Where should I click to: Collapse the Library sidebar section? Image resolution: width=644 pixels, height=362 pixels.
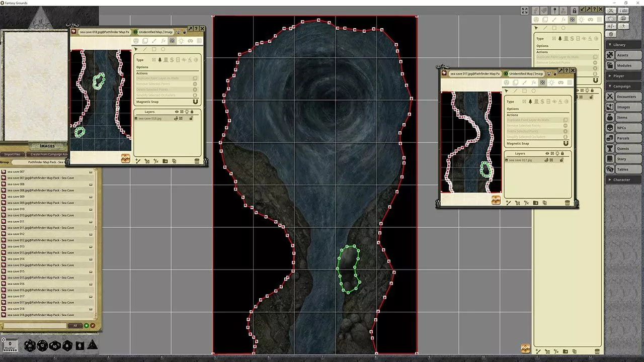pos(624,45)
